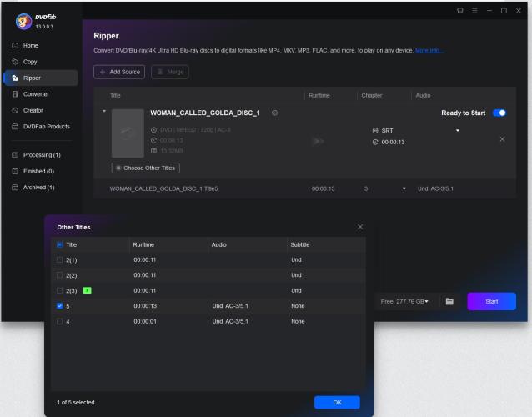Check the title 4 checkbox
The height and width of the screenshot is (417, 532).
[x=60, y=322]
